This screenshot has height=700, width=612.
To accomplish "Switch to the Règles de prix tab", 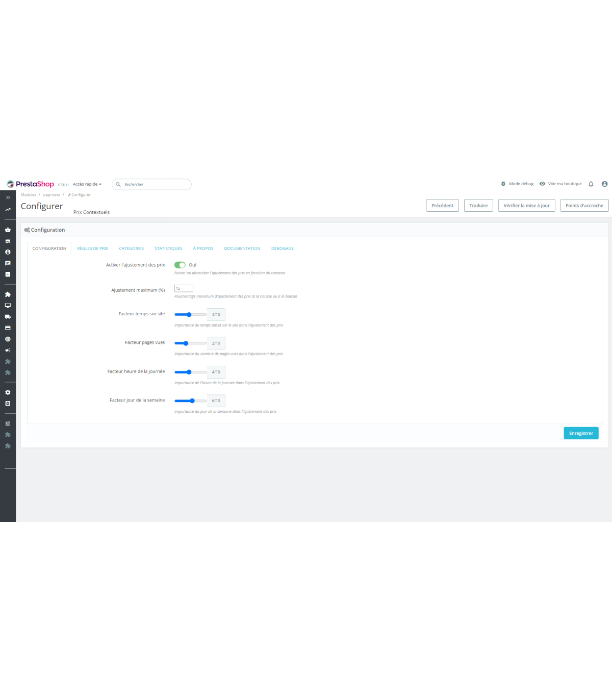I will click(x=93, y=248).
